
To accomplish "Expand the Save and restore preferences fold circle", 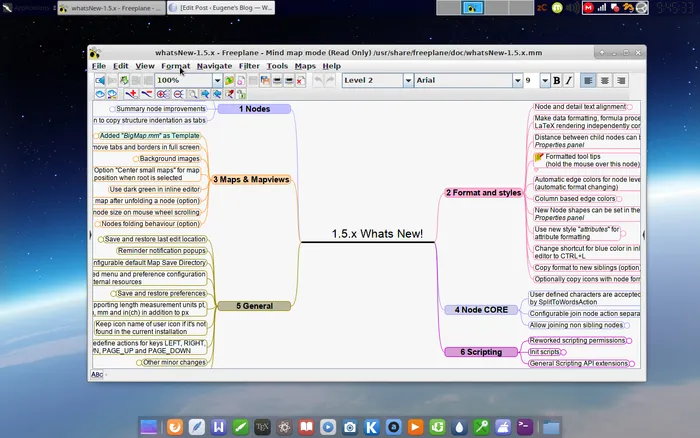I will point(113,294).
